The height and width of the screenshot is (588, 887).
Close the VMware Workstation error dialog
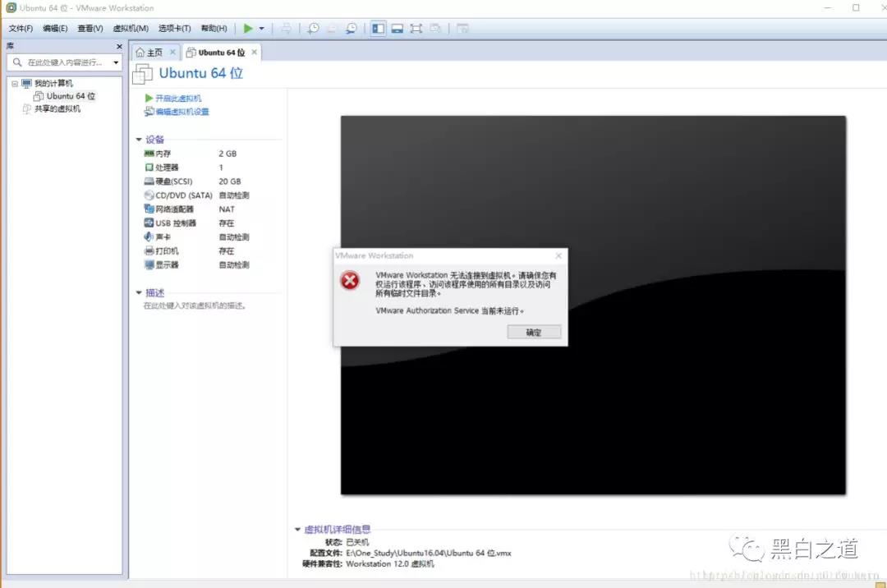pyautogui.click(x=558, y=255)
